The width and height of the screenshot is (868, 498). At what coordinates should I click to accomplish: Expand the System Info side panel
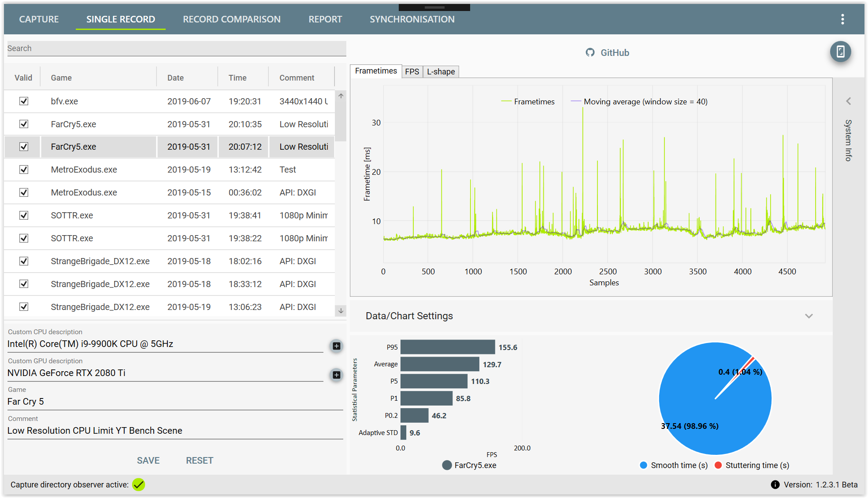tap(848, 101)
